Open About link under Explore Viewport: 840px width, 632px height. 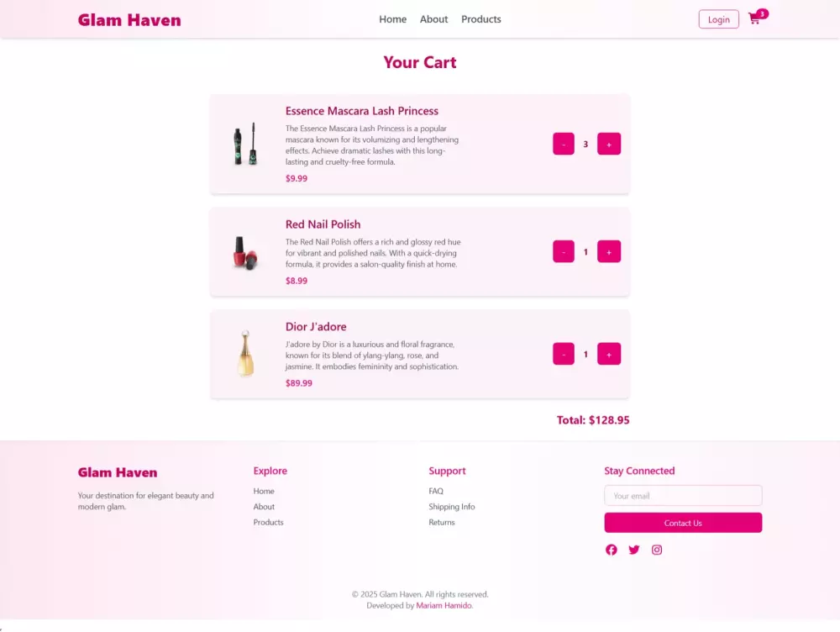point(264,507)
